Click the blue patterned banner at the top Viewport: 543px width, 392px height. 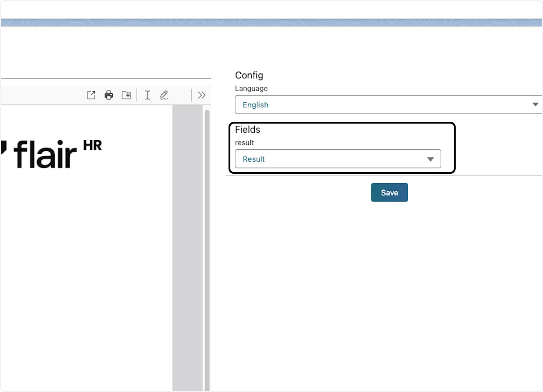point(271,23)
